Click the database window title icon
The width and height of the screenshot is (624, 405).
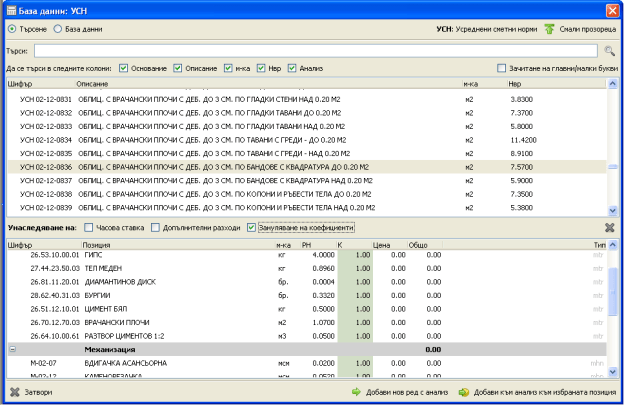pyautogui.click(x=10, y=9)
